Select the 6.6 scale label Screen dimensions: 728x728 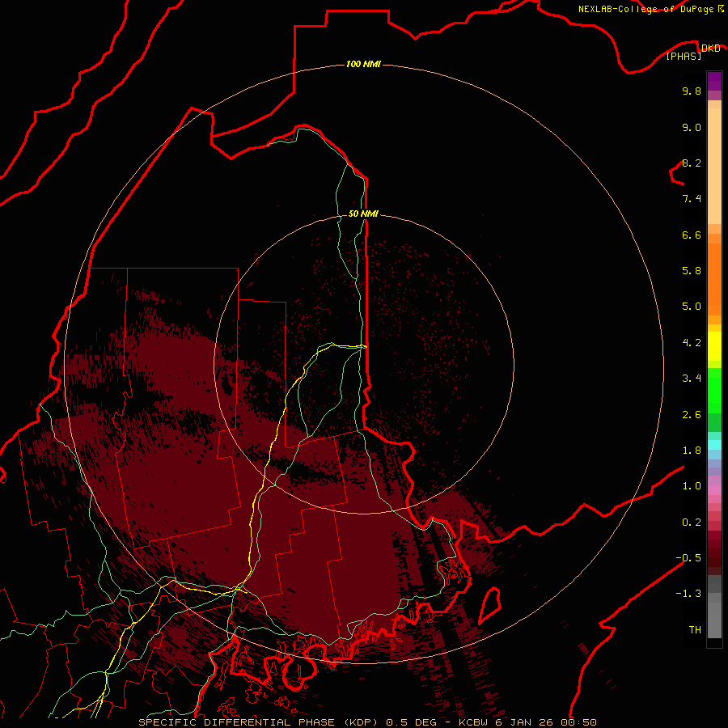click(x=692, y=235)
